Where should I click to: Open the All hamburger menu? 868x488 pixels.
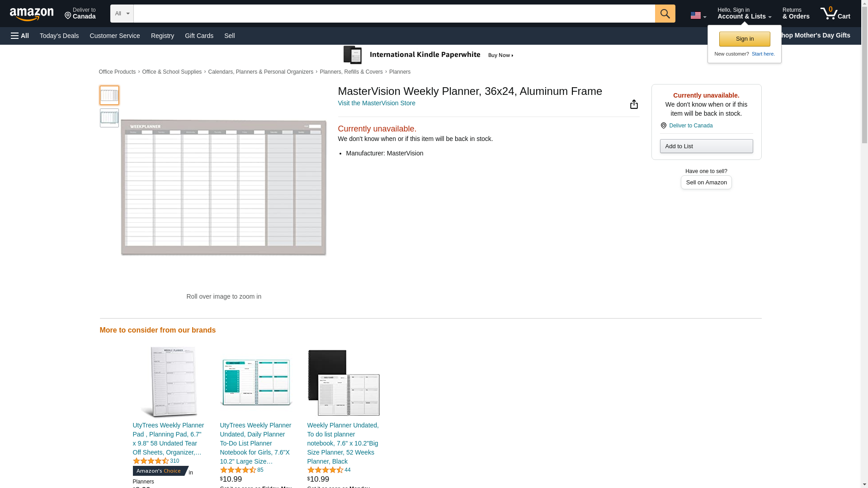point(20,36)
